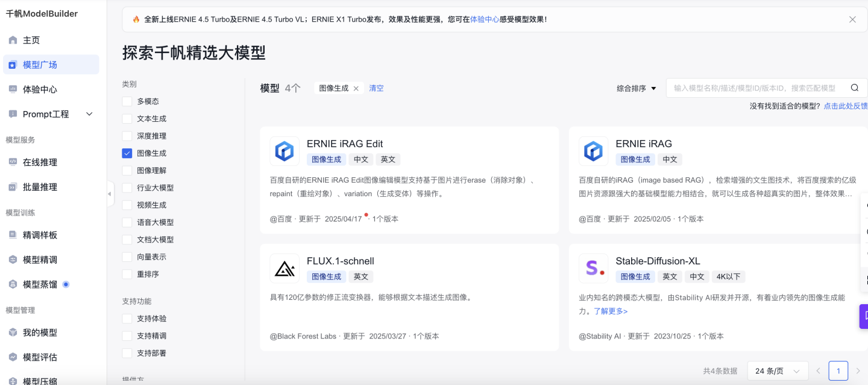The height and width of the screenshot is (385, 868).
Task: Open 模型广场 in the sidebar
Action: point(51,65)
